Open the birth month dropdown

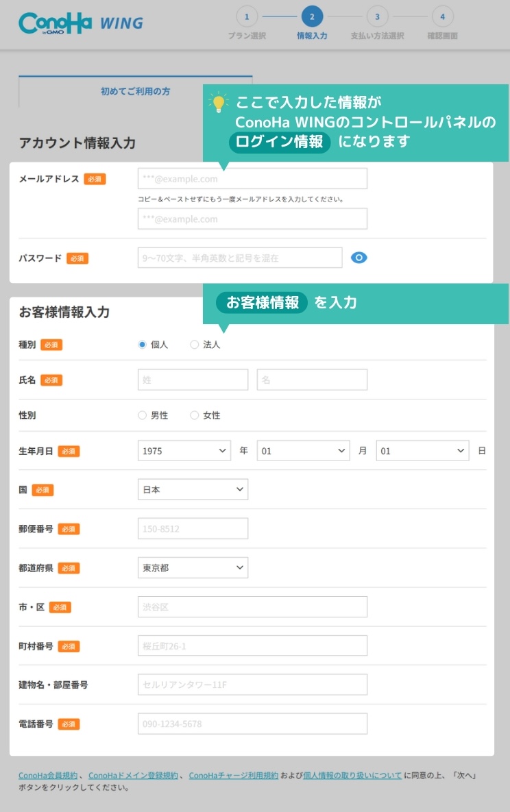click(x=303, y=450)
